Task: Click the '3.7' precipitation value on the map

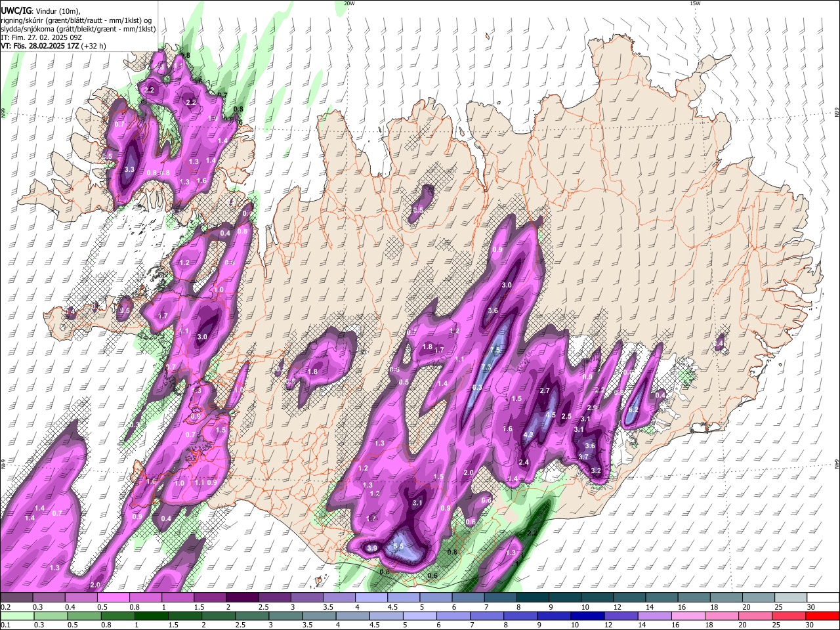Action: pyautogui.click(x=583, y=457)
